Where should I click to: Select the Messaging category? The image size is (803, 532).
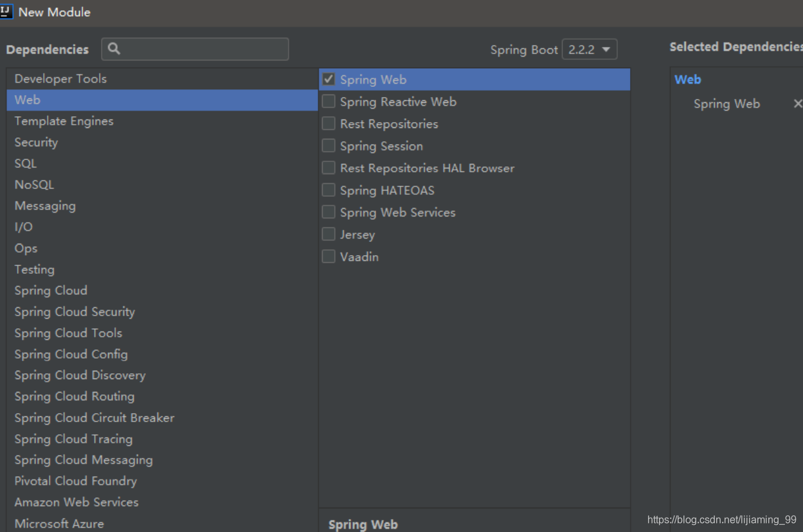[162, 206]
